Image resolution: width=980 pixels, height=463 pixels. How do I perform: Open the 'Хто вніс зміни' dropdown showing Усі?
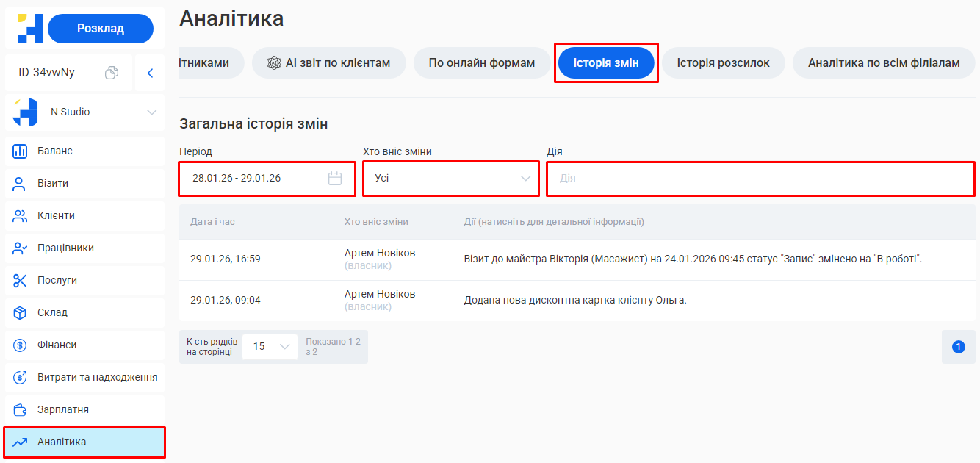pyautogui.click(x=450, y=179)
